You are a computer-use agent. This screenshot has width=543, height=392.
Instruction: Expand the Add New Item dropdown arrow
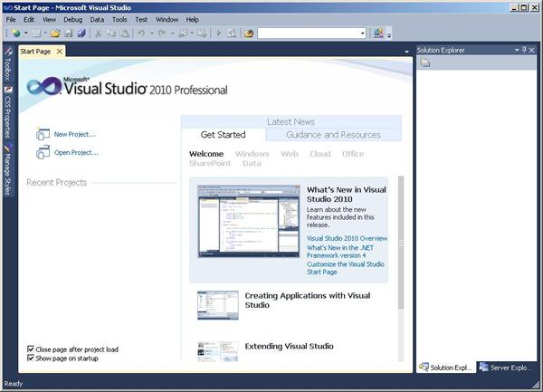(45, 33)
